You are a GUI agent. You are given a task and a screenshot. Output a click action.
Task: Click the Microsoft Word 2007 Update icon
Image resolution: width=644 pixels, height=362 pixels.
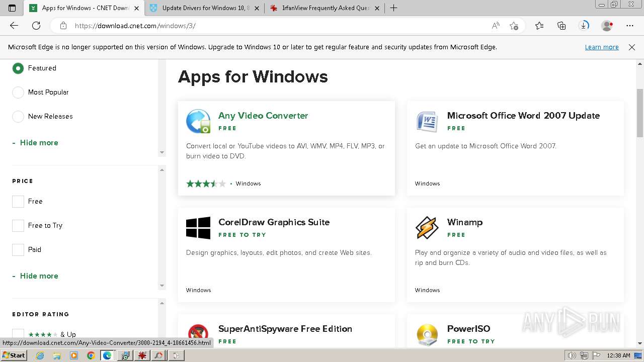[x=427, y=121]
